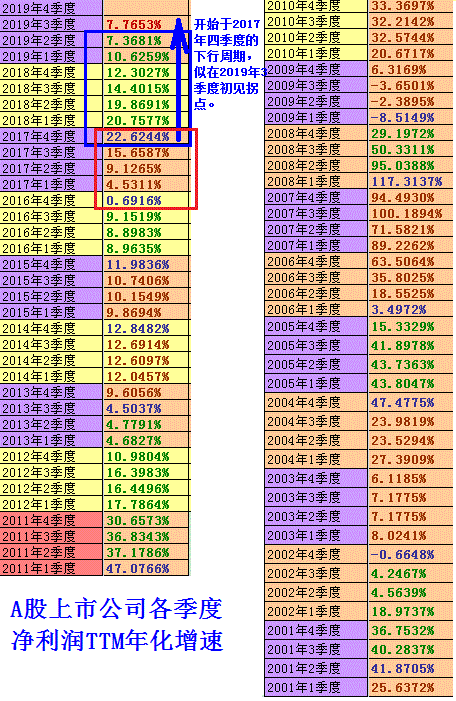This screenshot has height=701, width=456.
Task: Click the blue upward arrow annotation
Action: coord(179,80)
